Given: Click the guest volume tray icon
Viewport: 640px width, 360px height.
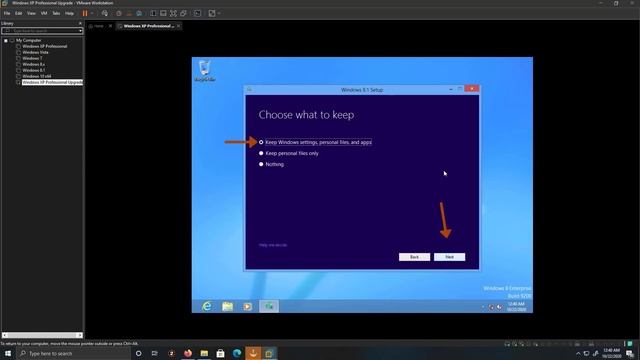Looking at the screenshot, I should pos(499,307).
